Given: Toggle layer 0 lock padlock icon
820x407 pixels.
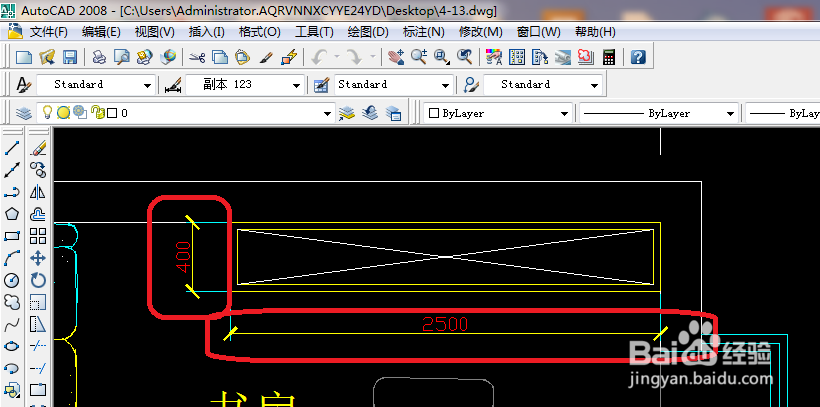Looking at the screenshot, I should pos(97,112).
